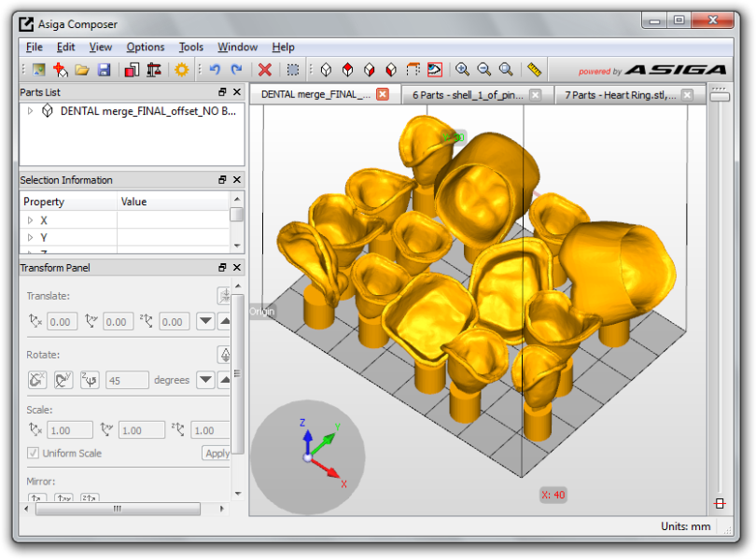Toggle the Uniform Scale checkbox
This screenshot has height=560, width=756.
pyautogui.click(x=33, y=453)
